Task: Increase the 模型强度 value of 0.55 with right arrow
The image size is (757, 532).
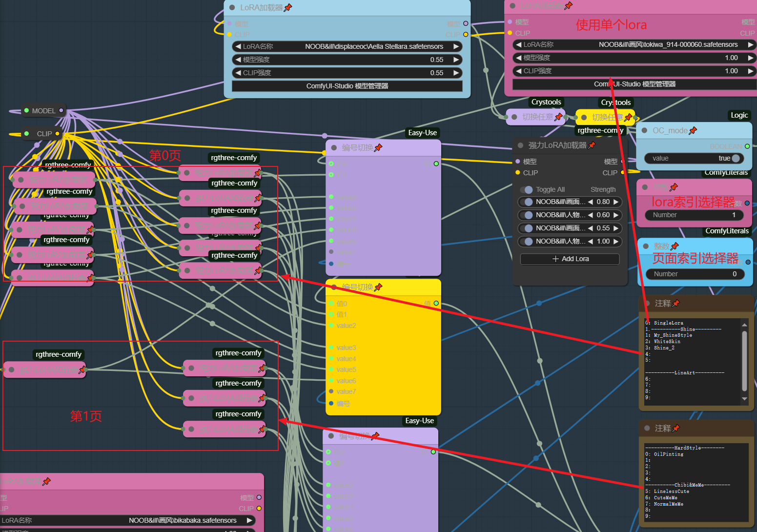Action: click(x=456, y=60)
